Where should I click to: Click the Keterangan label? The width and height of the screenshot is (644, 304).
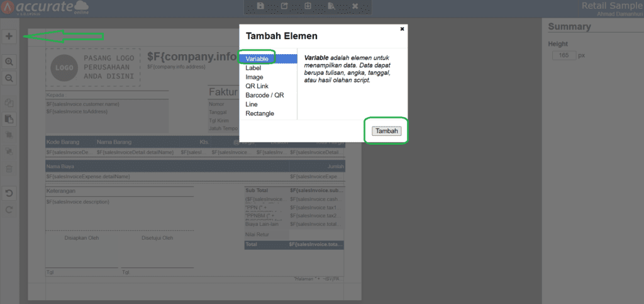(x=61, y=191)
